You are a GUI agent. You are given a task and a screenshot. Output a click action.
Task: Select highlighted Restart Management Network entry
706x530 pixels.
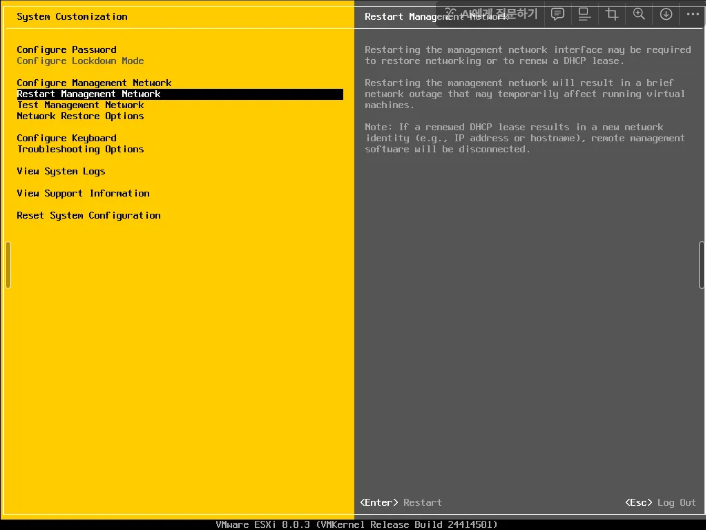pos(180,94)
